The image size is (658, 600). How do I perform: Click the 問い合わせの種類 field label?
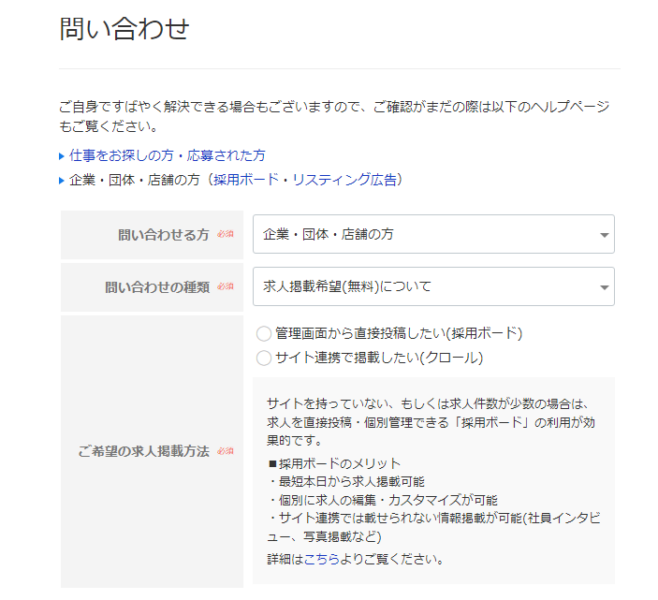point(157,287)
